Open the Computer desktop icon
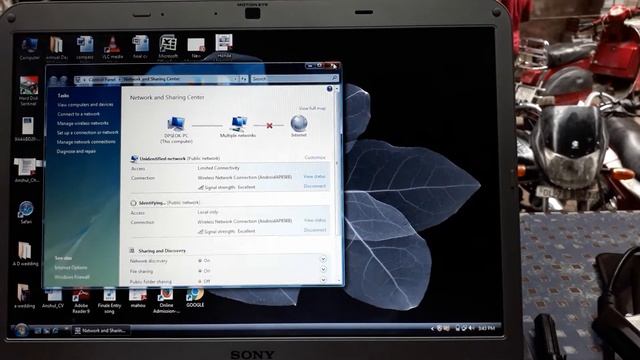 click(x=30, y=48)
